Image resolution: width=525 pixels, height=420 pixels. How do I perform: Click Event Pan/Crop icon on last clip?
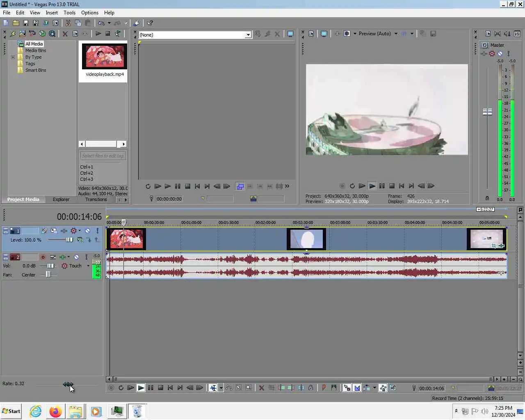(x=494, y=246)
